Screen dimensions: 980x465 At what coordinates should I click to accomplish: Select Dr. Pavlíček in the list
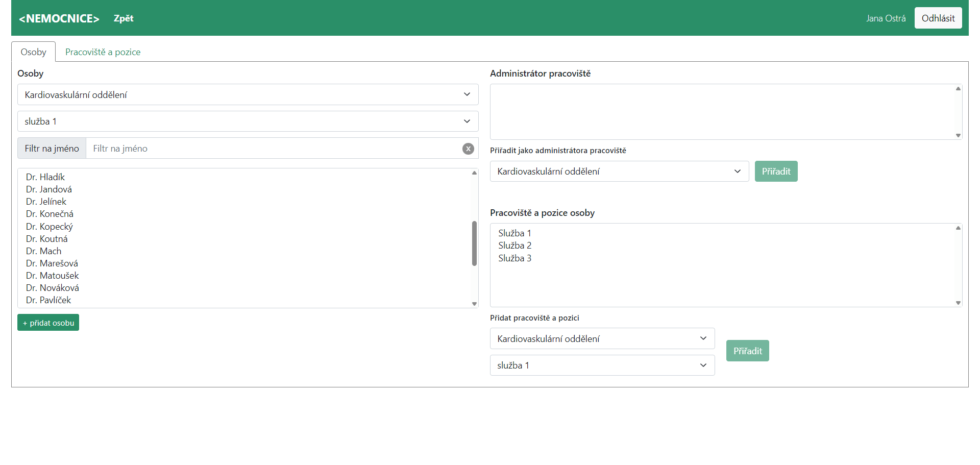(48, 300)
